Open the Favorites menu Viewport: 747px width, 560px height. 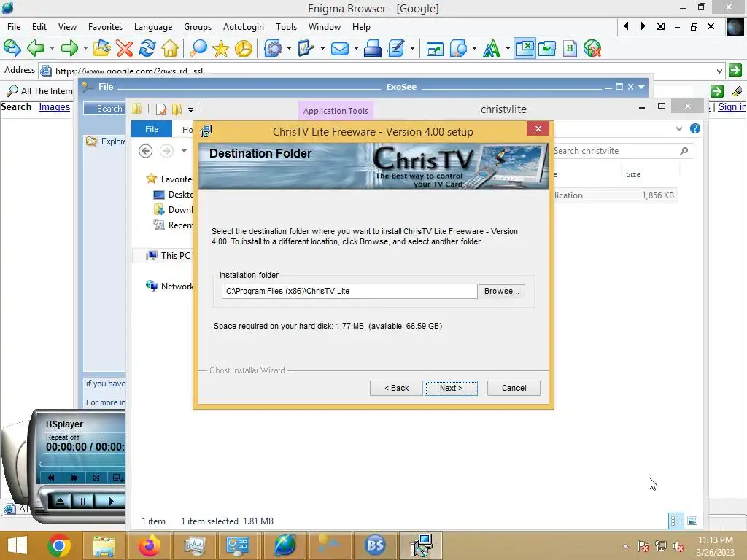click(x=105, y=27)
